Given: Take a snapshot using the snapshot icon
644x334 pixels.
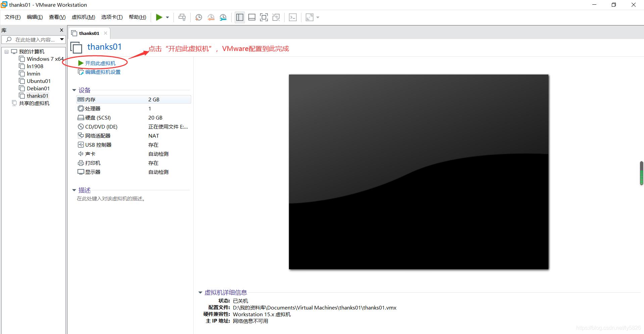Looking at the screenshot, I should click(199, 17).
